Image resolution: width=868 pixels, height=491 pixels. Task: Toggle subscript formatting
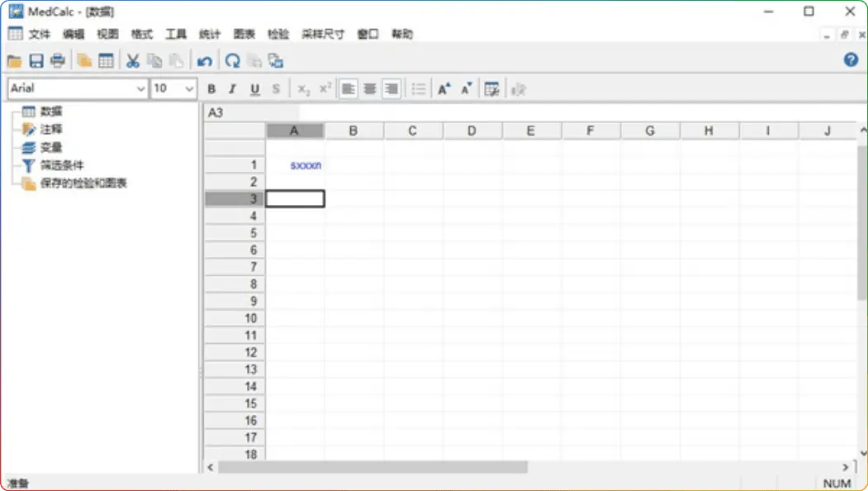[x=304, y=88]
